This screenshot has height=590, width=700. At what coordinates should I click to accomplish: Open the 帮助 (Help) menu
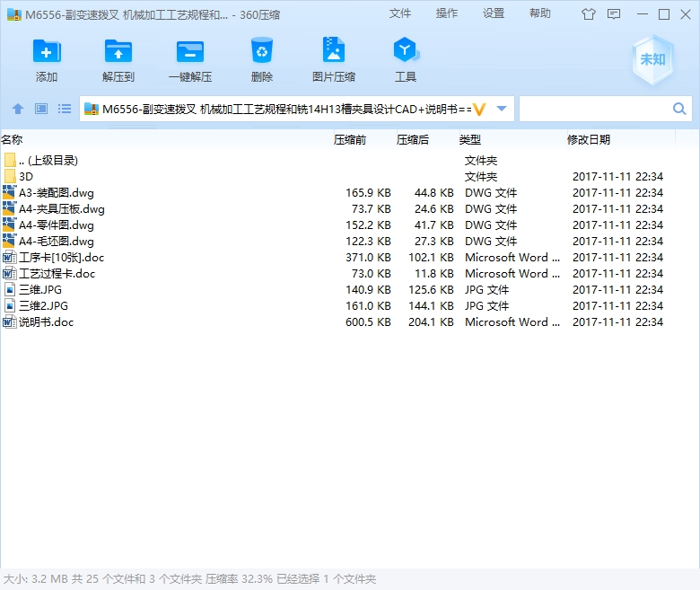tap(539, 13)
